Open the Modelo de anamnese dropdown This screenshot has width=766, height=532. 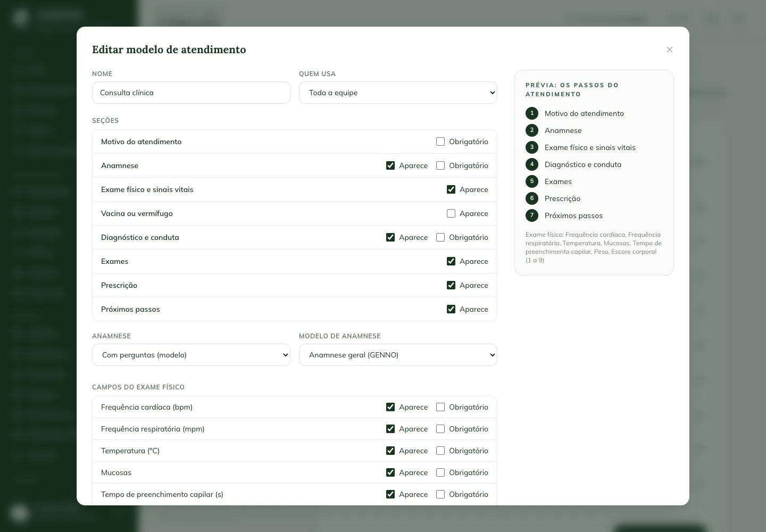(x=398, y=355)
